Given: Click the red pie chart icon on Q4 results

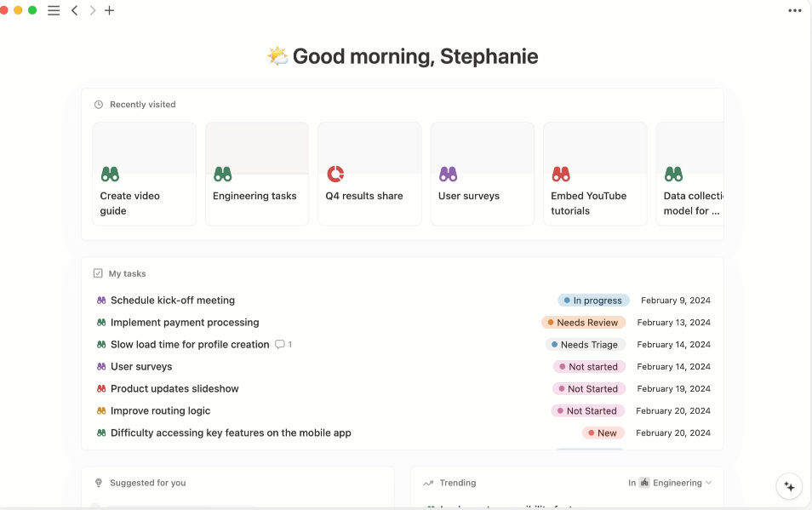Looking at the screenshot, I should point(335,174).
